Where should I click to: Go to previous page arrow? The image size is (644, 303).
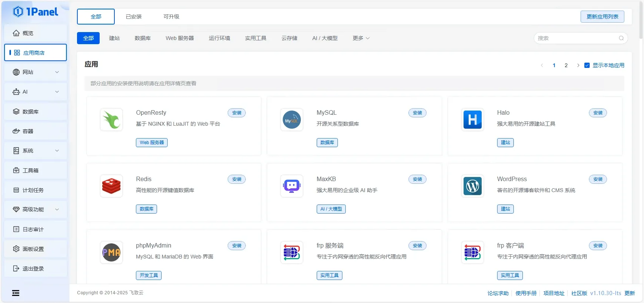(x=542, y=65)
